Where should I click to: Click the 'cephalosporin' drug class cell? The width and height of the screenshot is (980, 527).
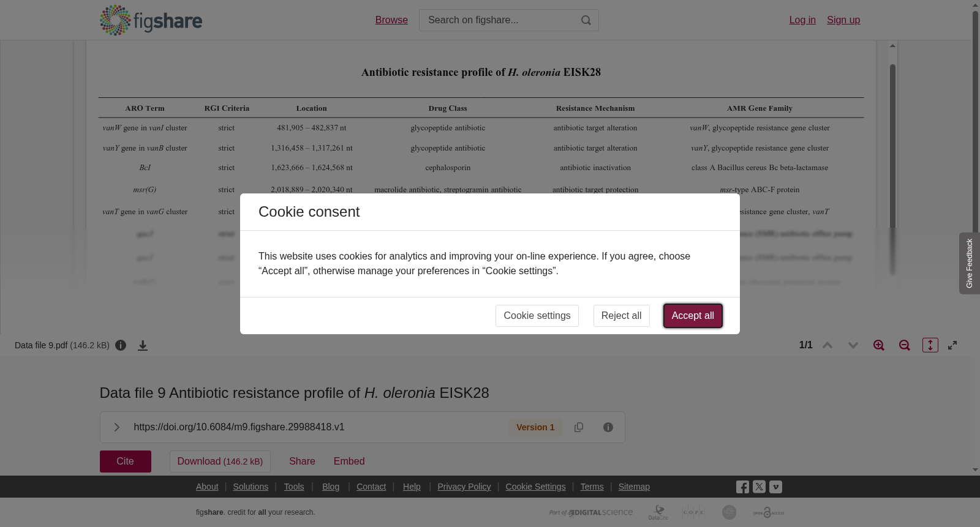click(448, 168)
